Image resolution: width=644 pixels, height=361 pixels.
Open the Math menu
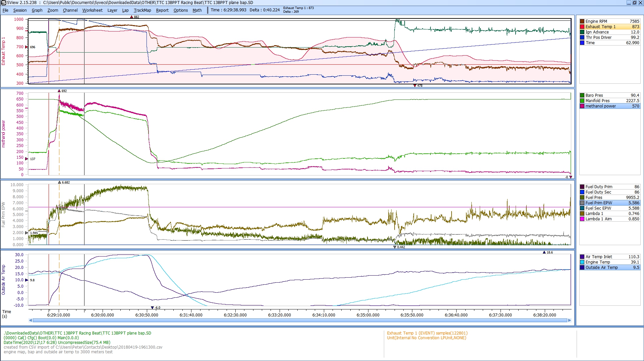tap(197, 10)
